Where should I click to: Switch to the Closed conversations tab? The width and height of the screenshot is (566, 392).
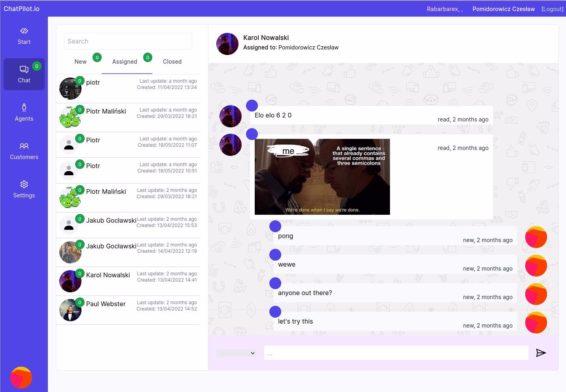click(172, 62)
